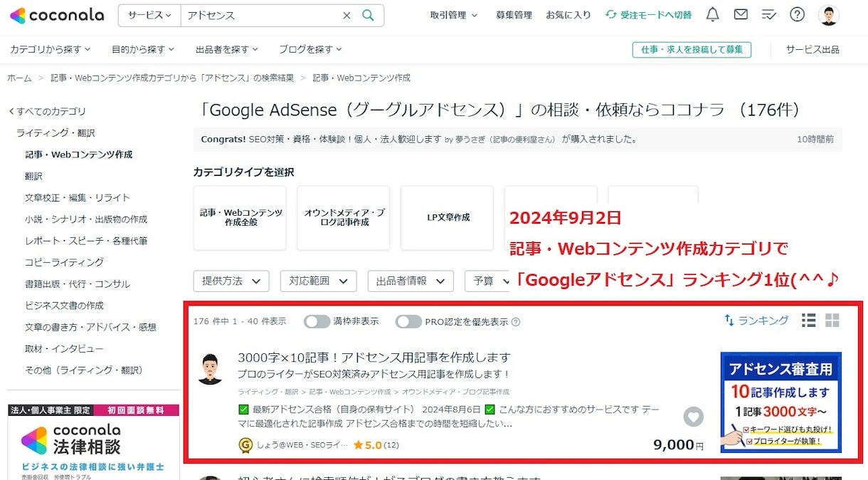
Task: Toggle PRO認定を優先表示 switch
Action: point(409,321)
